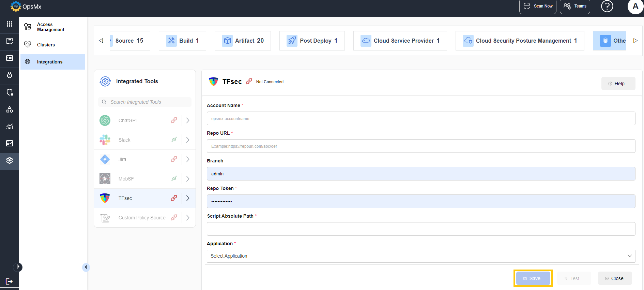Expand the Slack integration chevron

pyautogui.click(x=188, y=140)
